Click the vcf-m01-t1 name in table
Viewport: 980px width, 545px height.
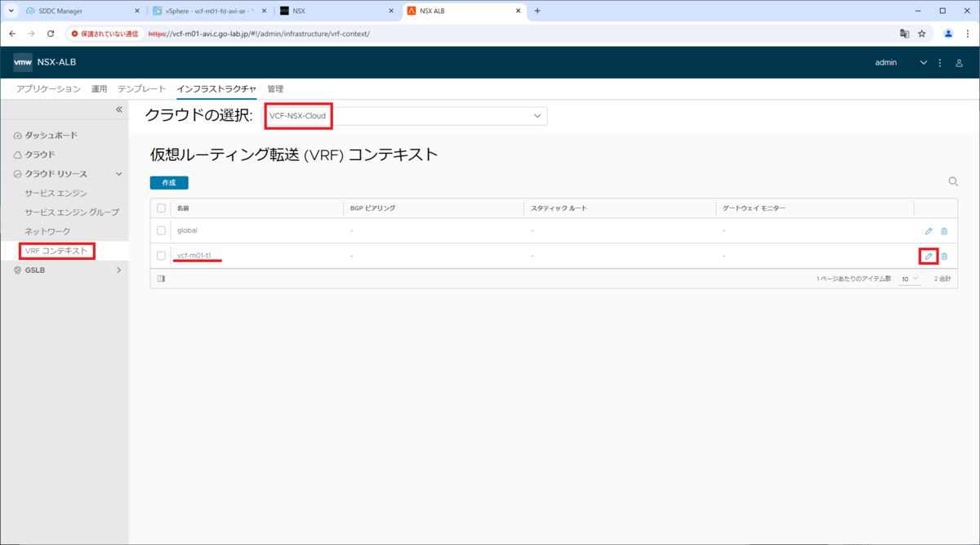pyautogui.click(x=194, y=256)
